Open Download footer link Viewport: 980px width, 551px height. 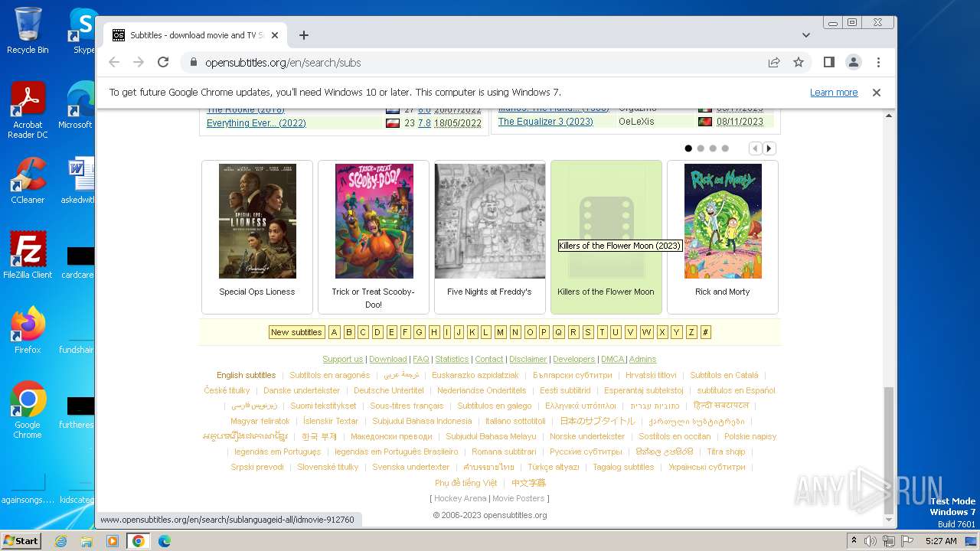coord(388,359)
